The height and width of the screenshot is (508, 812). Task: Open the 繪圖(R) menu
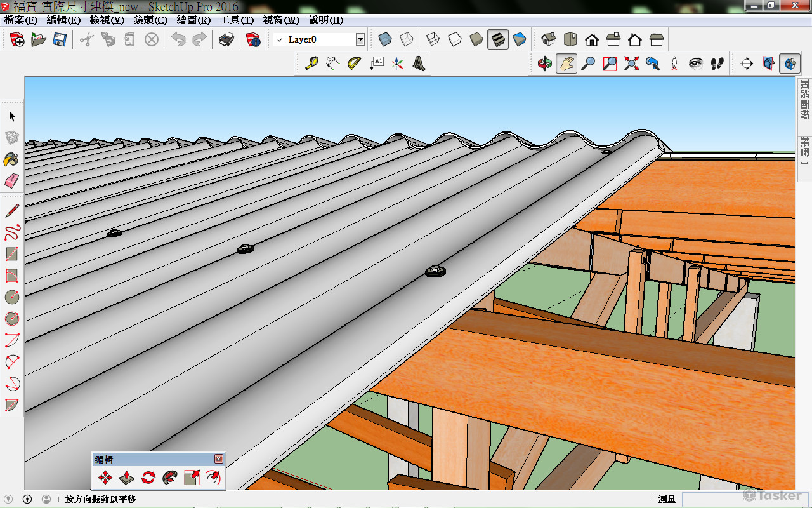[193, 20]
